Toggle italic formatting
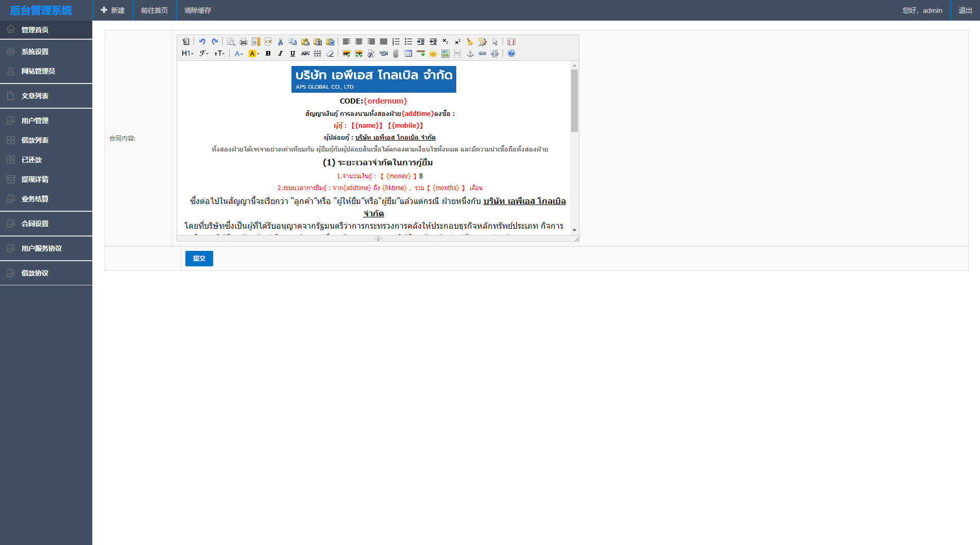The width and height of the screenshot is (980, 545). click(280, 54)
